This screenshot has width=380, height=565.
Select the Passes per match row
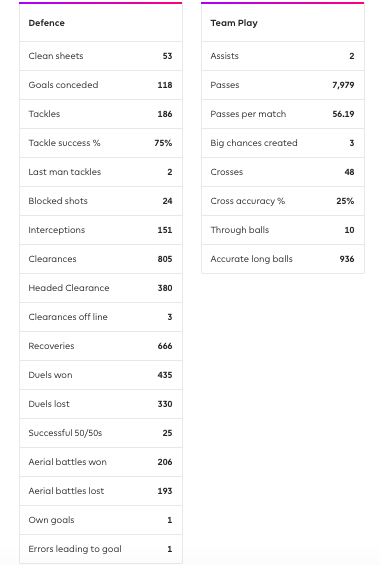click(x=283, y=114)
